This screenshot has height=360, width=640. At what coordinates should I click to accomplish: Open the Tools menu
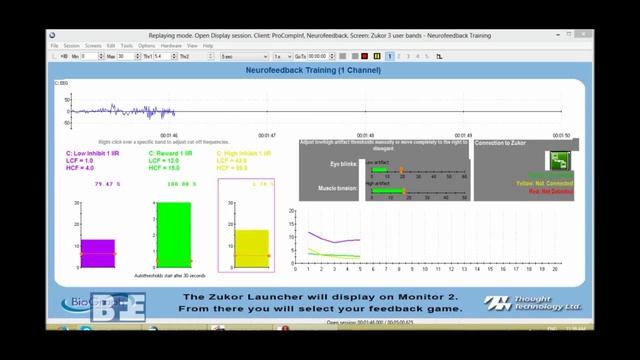pyautogui.click(x=127, y=46)
